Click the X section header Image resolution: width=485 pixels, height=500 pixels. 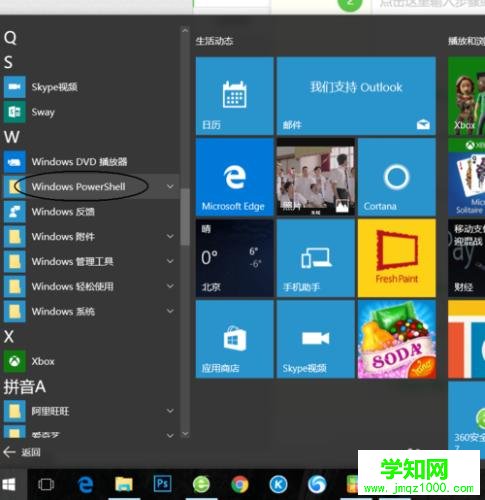point(9,337)
